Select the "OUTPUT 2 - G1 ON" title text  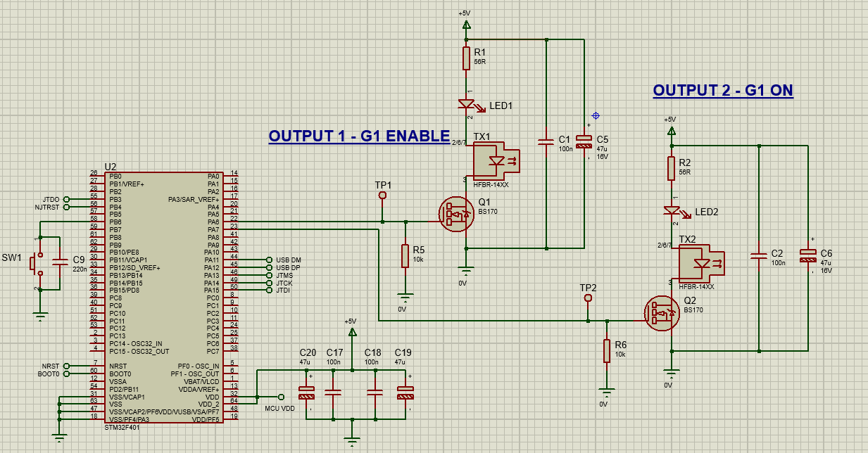pos(723,90)
